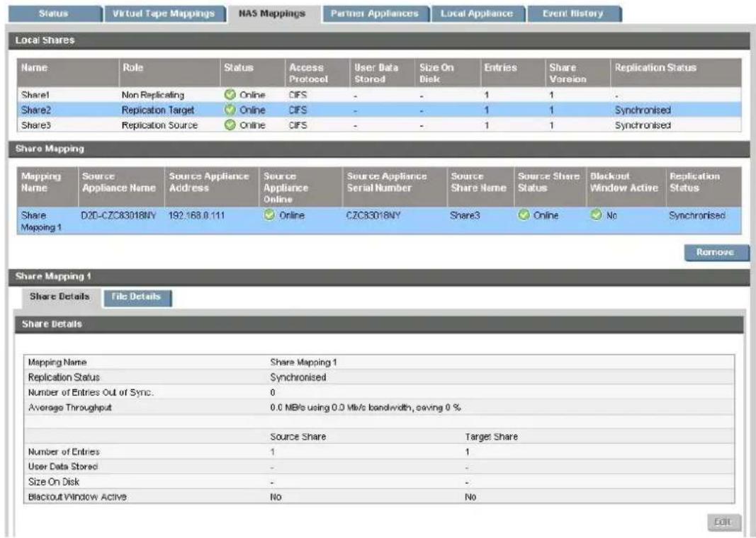
Task: Click D2D-CZC83018NY source appliance name
Action: pos(118,215)
